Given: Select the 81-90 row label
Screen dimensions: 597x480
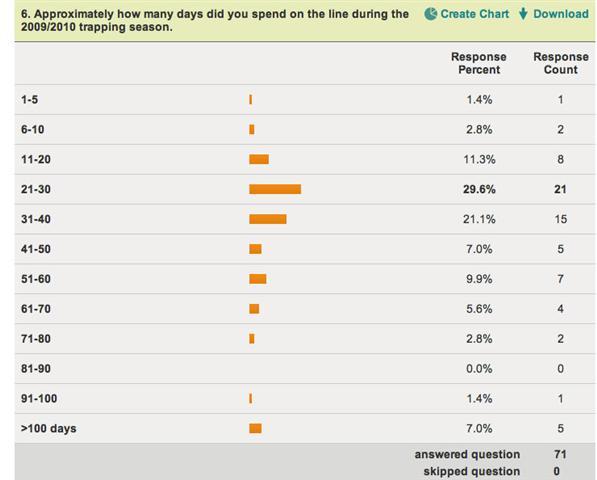Looking at the screenshot, I should tap(36, 368).
